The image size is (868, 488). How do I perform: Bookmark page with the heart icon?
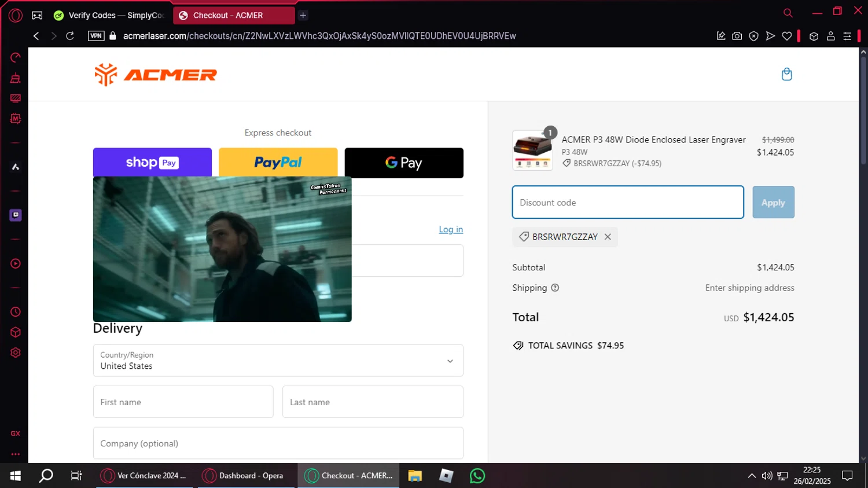pyautogui.click(x=787, y=36)
